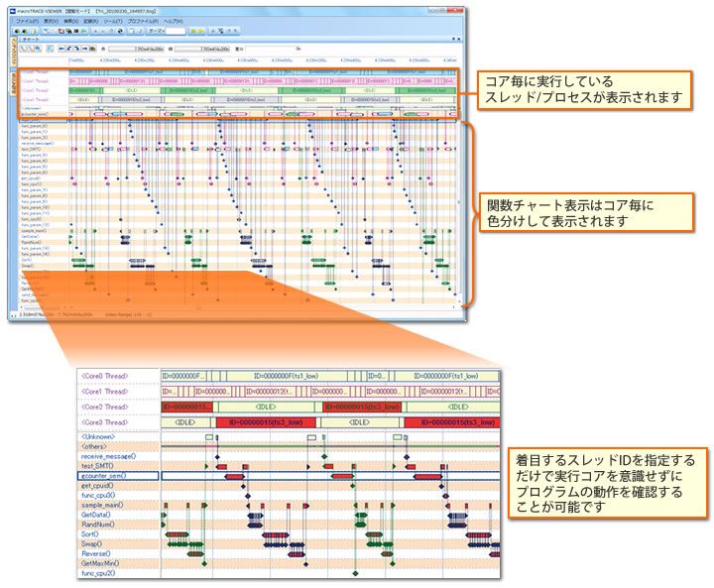Open the lower vertical side tab
Screen dimensions: 714x588
[13, 83]
